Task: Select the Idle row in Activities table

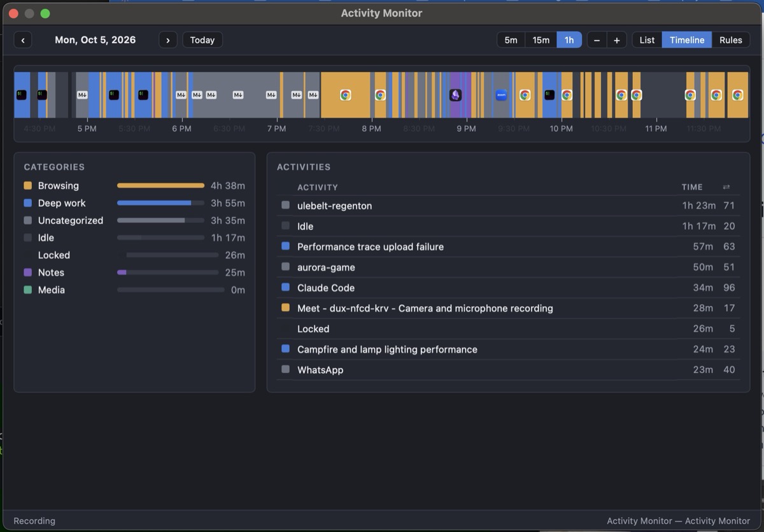Action: click(508, 226)
